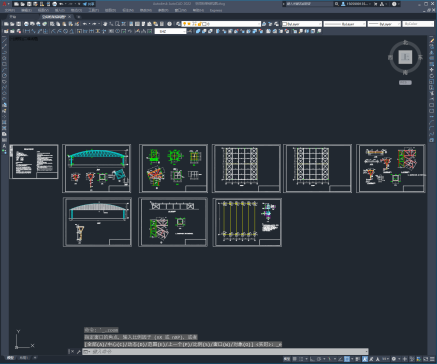Open the annotation scale dropdown
The width and height of the screenshot is (437, 364).
[x=386, y=359]
